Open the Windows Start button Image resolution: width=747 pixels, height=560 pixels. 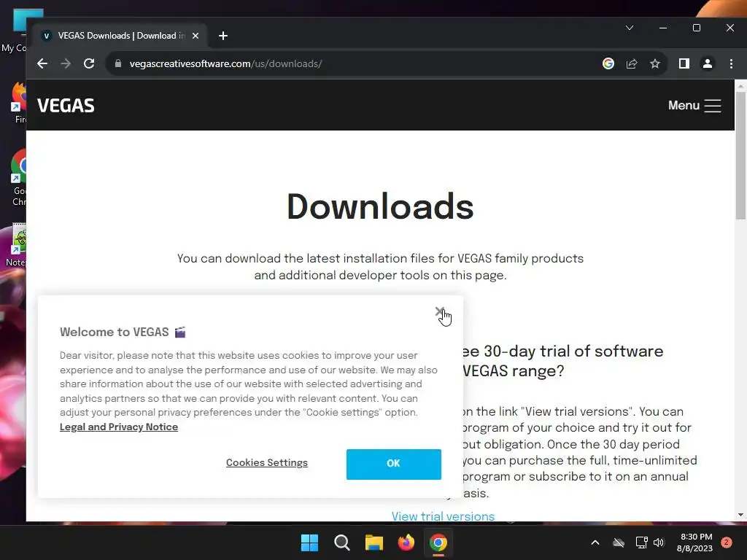309,542
